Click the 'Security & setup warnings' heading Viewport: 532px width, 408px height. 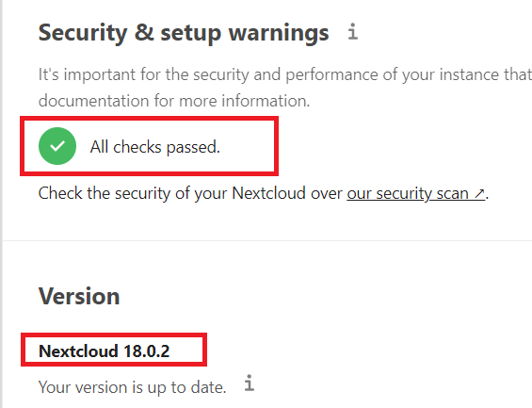184,33
